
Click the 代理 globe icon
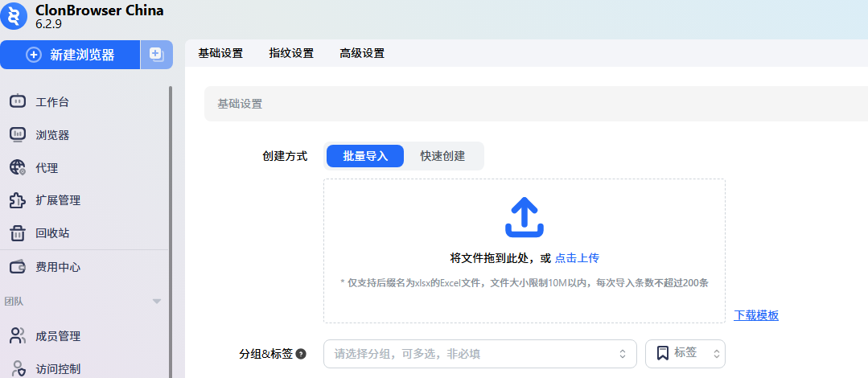click(x=18, y=168)
